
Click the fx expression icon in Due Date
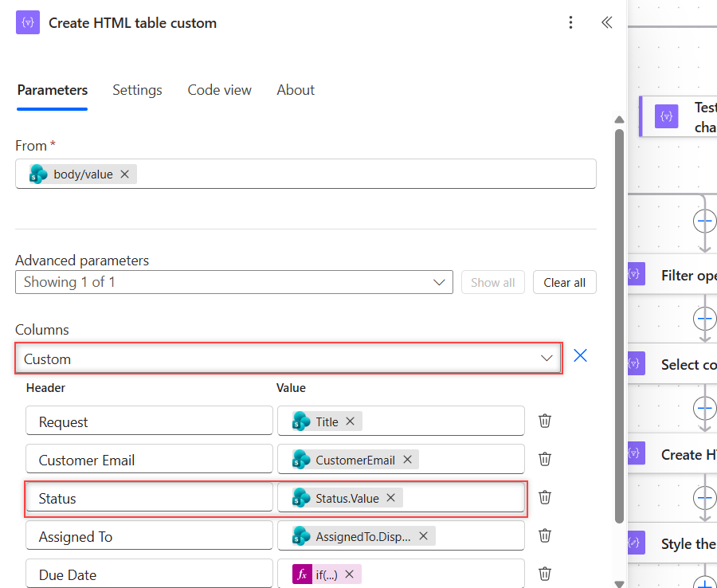(x=302, y=574)
